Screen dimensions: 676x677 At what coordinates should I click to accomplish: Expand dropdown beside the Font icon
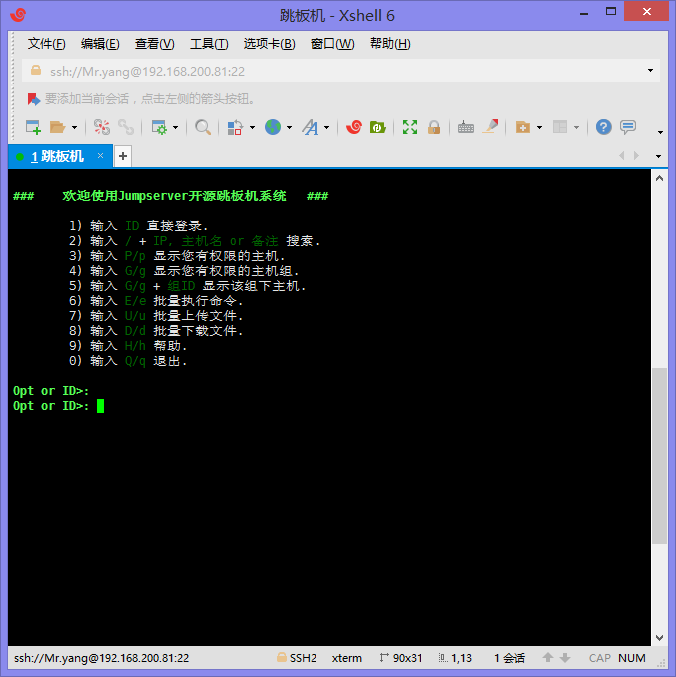(x=326, y=128)
